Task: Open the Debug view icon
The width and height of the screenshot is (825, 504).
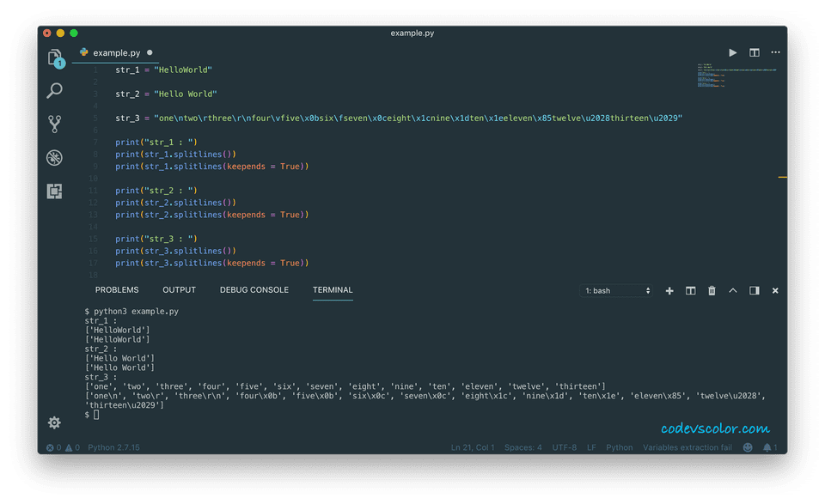Action: pos(54,157)
